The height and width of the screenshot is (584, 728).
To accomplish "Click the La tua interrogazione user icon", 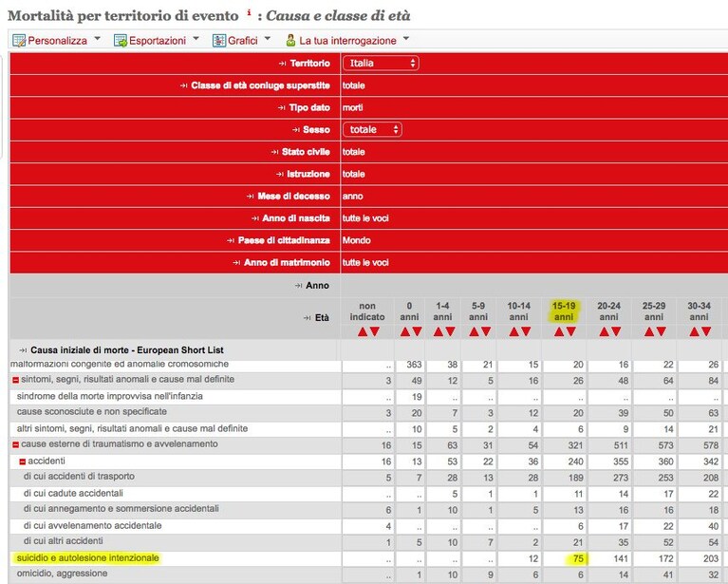I will pos(290,41).
